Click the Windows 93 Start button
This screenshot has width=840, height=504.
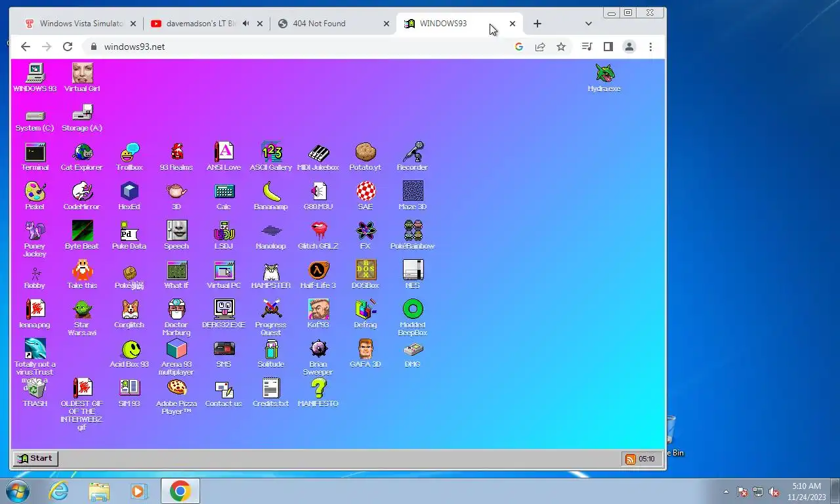coord(35,458)
